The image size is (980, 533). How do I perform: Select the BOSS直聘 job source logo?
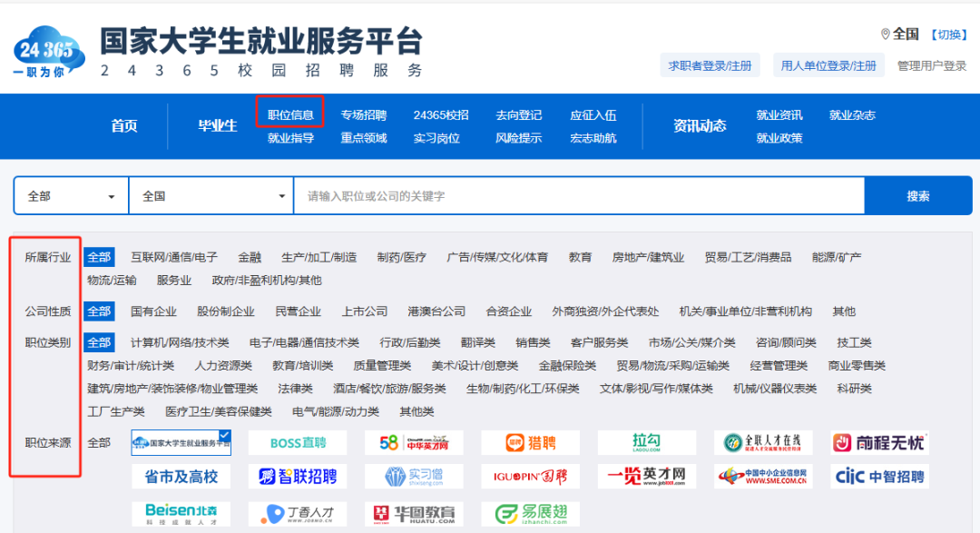tap(298, 443)
